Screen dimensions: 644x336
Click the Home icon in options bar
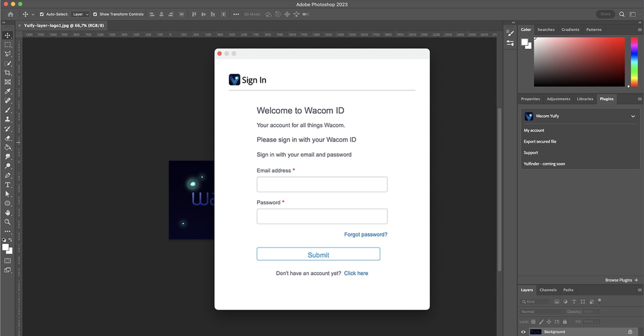[10, 14]
